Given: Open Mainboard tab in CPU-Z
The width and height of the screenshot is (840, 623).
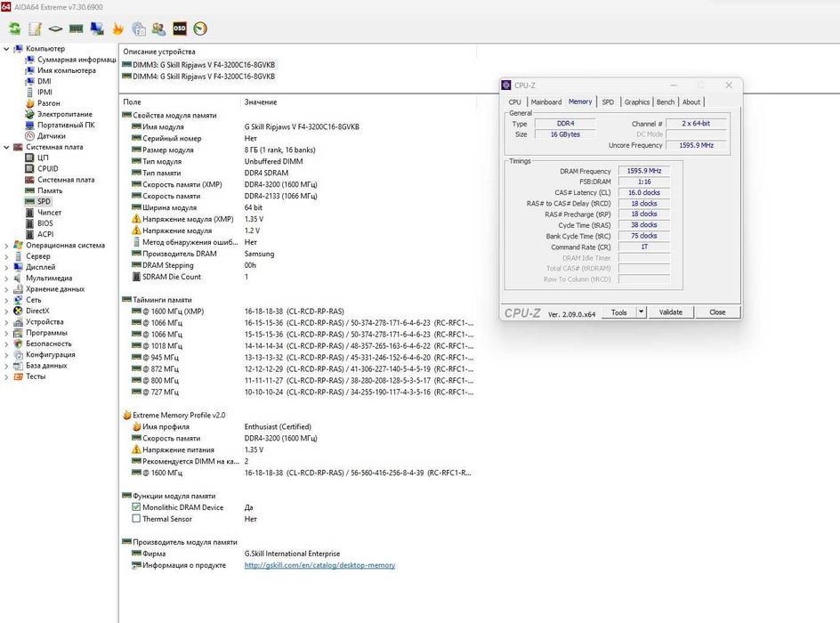Looking at the screenshot, I should (545, 101).
